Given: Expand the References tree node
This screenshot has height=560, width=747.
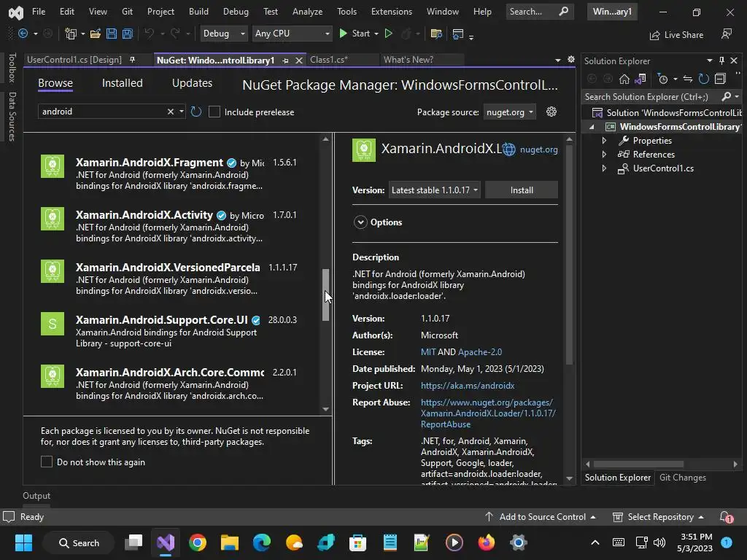Looking at the screenshot, I should [604, 155].
